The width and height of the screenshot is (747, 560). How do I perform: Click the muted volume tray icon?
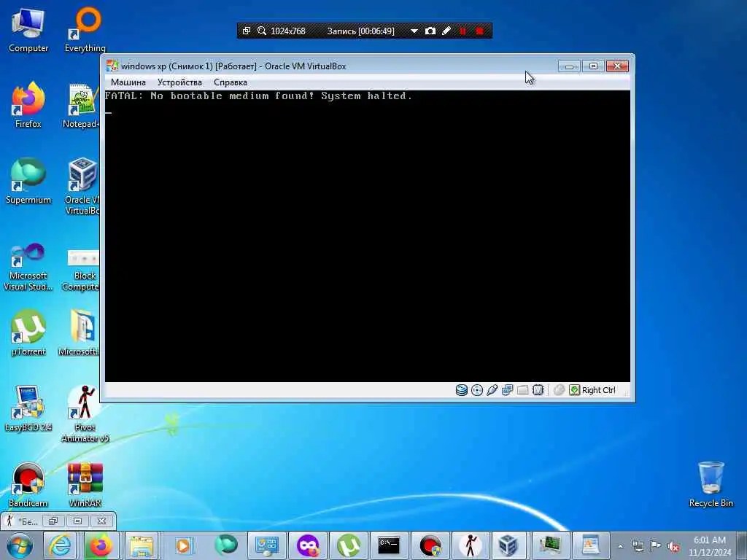[673, 546]
